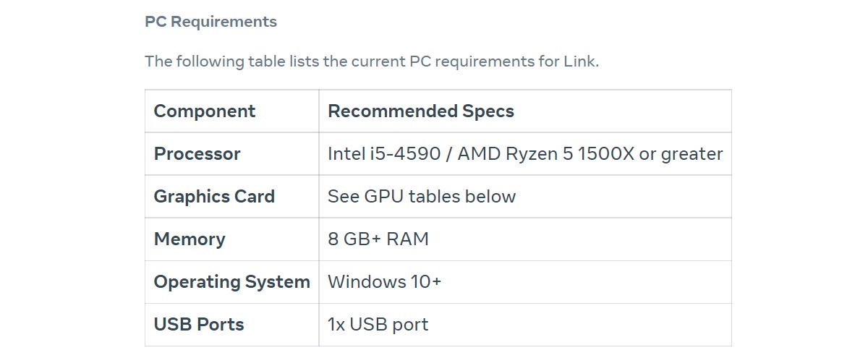Viewport: 868px width, 358px height.
Task: Click the Windows 10+ value
Action: (x=384, y=282)
